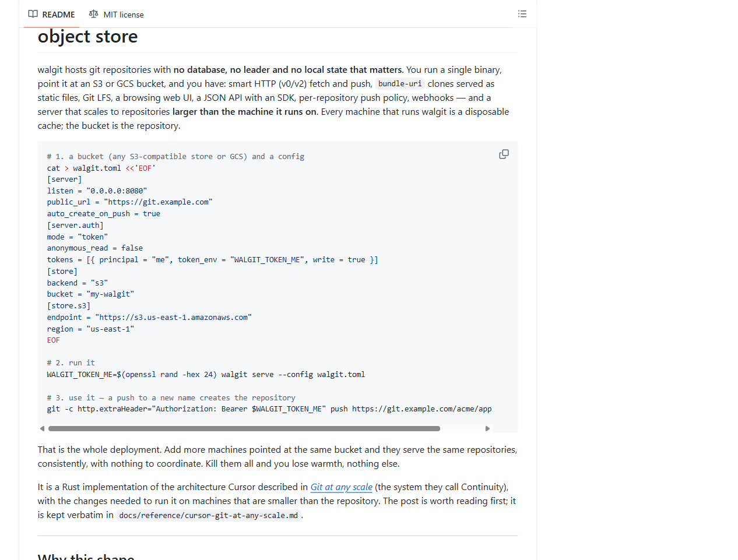This screenshot has width=738, height=560.
Task: Click the 'backend = "s3"' line
Action: [78, 283]
